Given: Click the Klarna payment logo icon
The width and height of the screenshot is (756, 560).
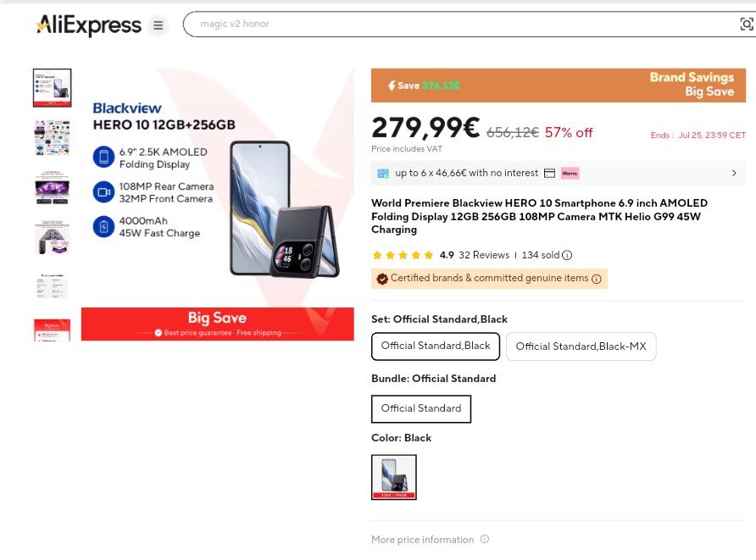Looking at the screenshot, I should [x=570, y=174].
